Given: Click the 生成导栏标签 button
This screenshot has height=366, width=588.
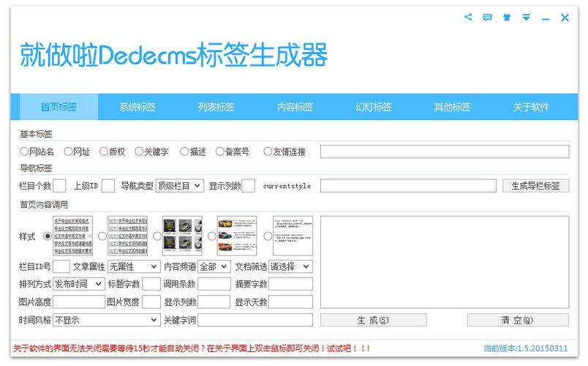Looking at the screenshot, I should [535, 186].
